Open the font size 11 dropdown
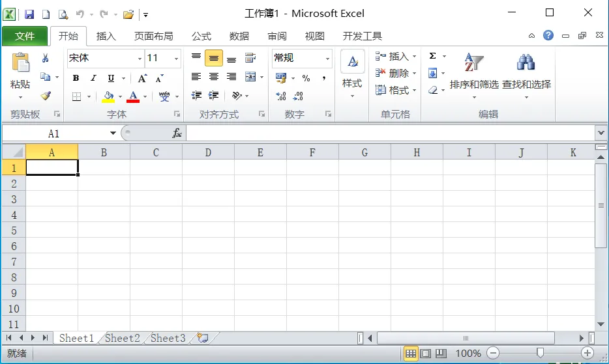 click(x=176, y=59)
